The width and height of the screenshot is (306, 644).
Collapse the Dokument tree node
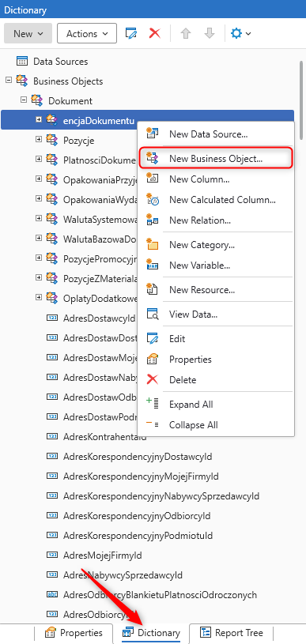pyautogui.click(x=24, y=100)
